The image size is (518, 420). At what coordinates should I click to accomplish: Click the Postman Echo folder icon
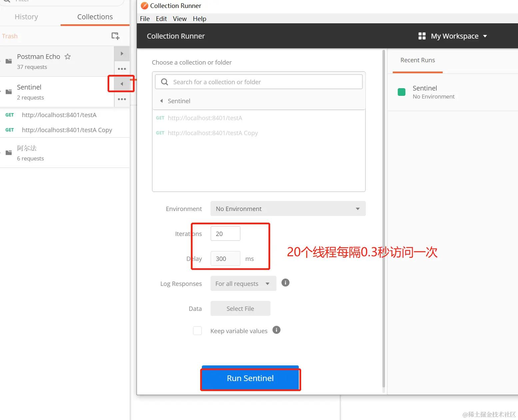pyautogui.click(x=9, y=61)
